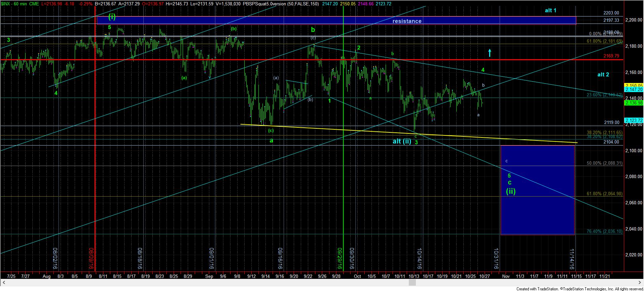The width and height of the screenshot is (644, 291).
Task: Click the cyan 2,147.20 price tag
Action: (634, 90)
